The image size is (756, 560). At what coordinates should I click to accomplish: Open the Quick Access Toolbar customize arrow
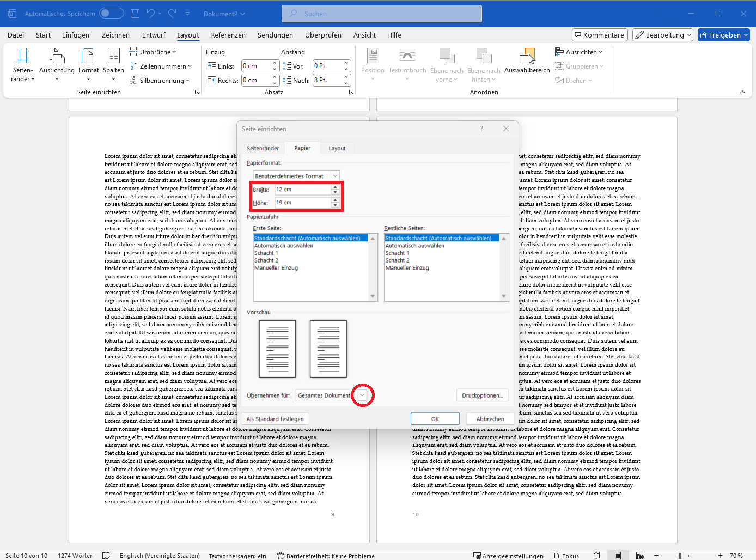pos(188,14)
